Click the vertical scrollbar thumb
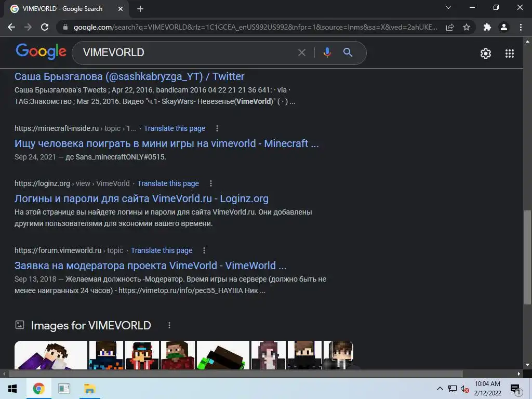Image resolution: width=532 pixels, height=399 pixels. (527, 257)
